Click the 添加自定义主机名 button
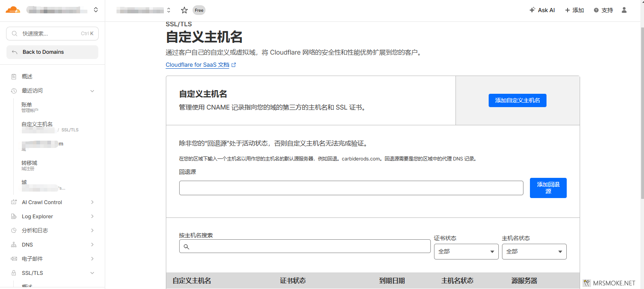Viewport: 644px width, 289px height. [517, 100]
